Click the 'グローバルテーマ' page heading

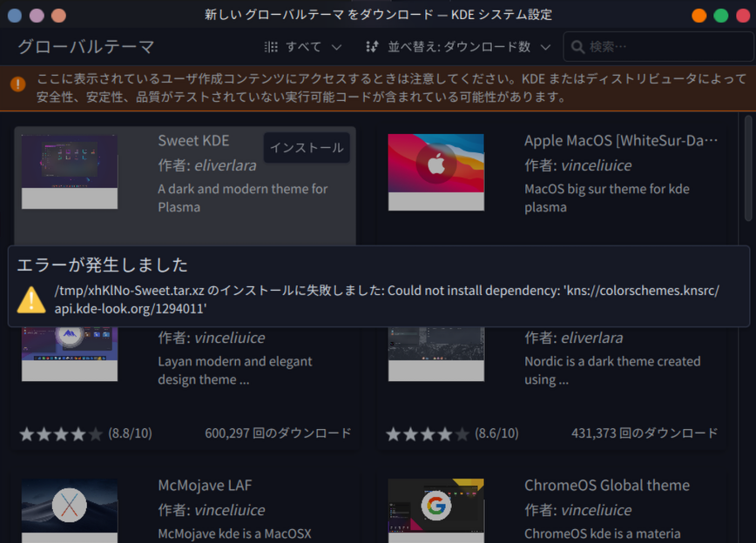[86, 47]
